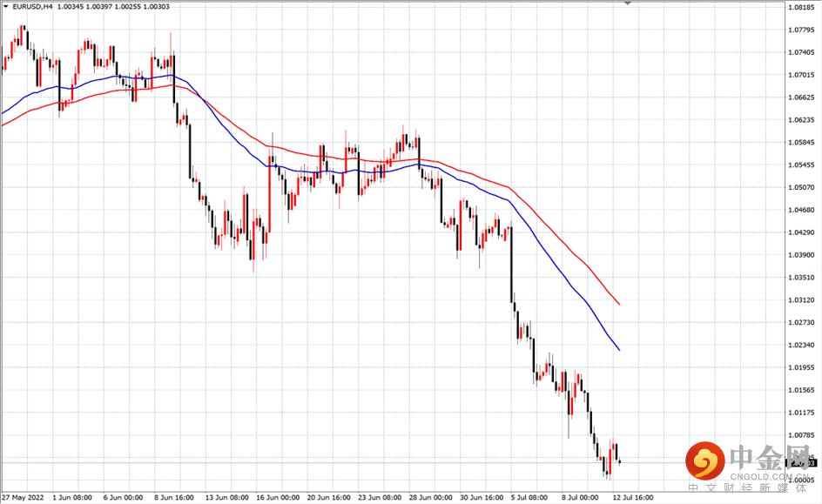This screenshot has width=822, height=504.
Task: Select the 8 Jun 16:00 time label
Action: (x=173, y=497)
